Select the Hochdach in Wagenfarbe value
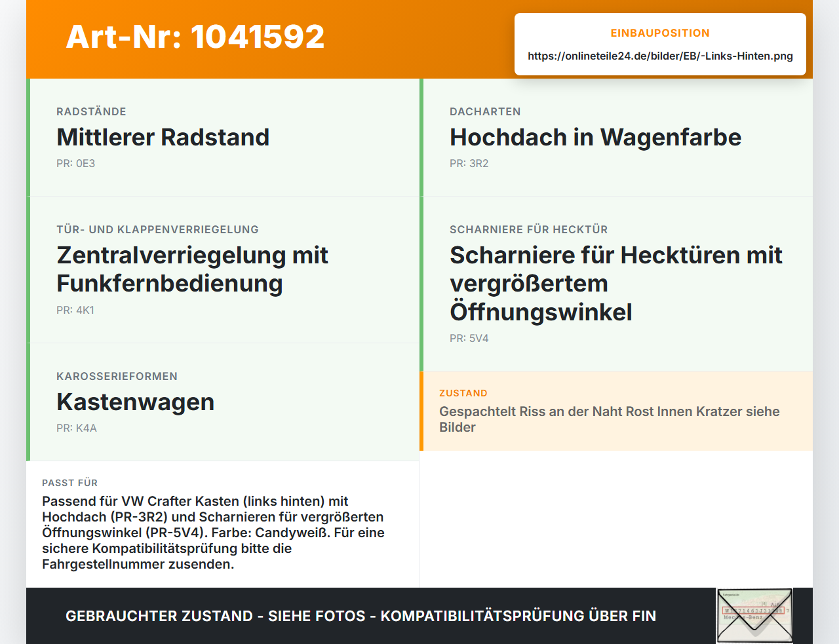 point(595,137)
